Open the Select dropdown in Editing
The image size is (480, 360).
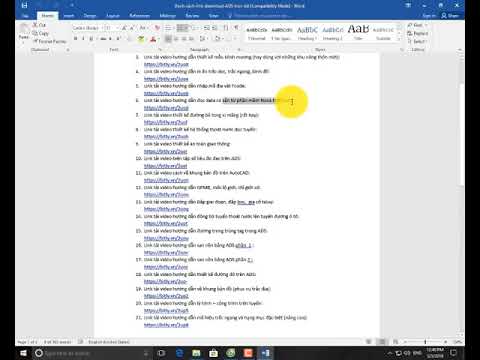[418, 41]
